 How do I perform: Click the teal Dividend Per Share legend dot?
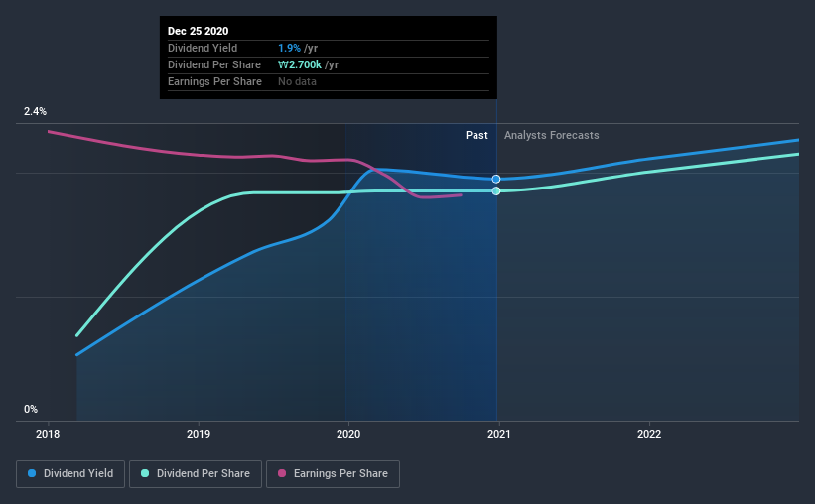click(145, 473)
